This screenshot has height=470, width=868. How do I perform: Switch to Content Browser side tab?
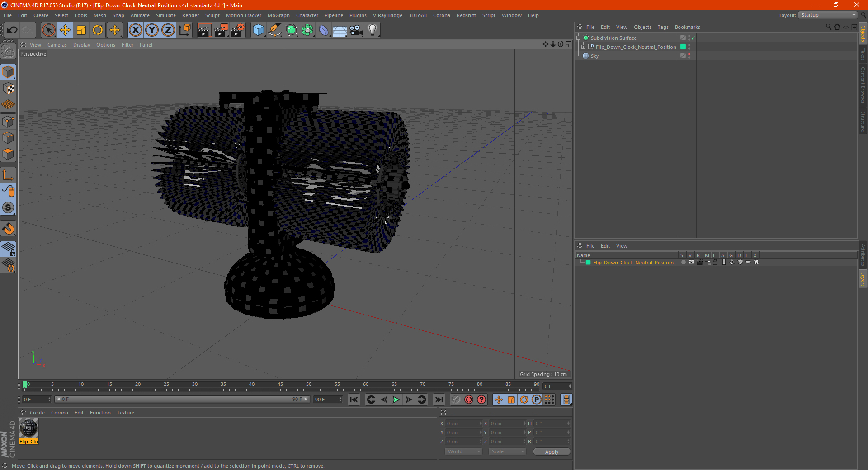[x=863, y=85]
